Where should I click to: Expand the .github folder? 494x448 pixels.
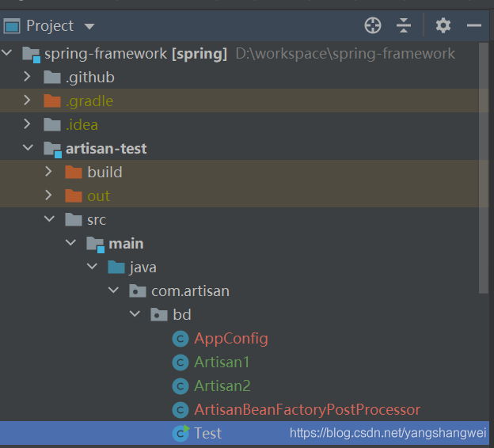click(x=27, y=77)
